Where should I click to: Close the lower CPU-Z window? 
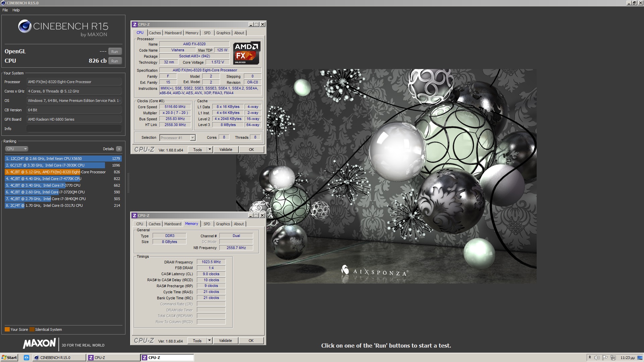click(x=262, y=216)
